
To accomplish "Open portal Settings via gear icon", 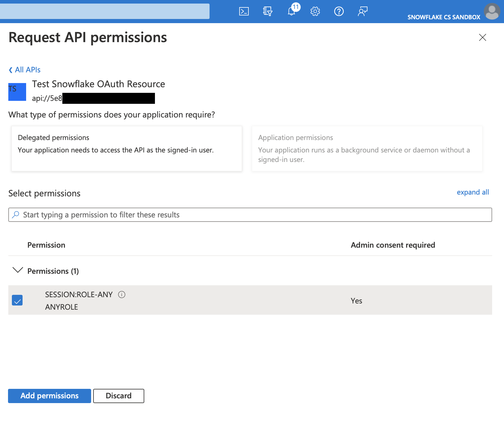I will point(315,12).
